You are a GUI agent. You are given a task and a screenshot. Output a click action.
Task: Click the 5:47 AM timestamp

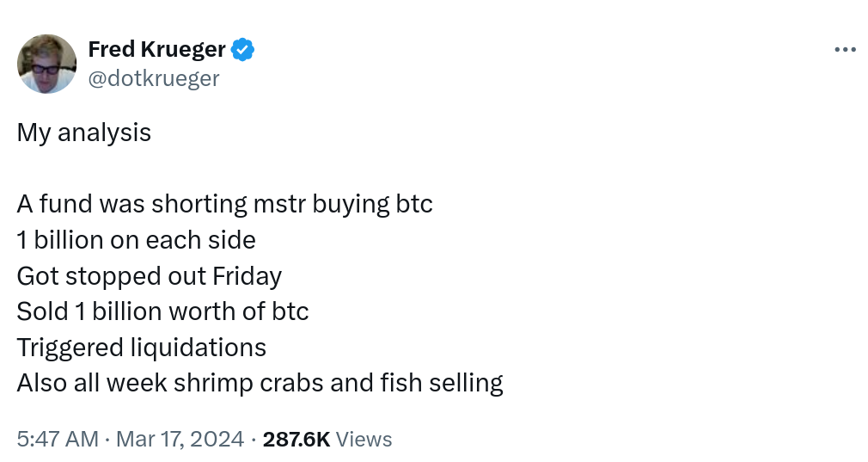(57, 439)
